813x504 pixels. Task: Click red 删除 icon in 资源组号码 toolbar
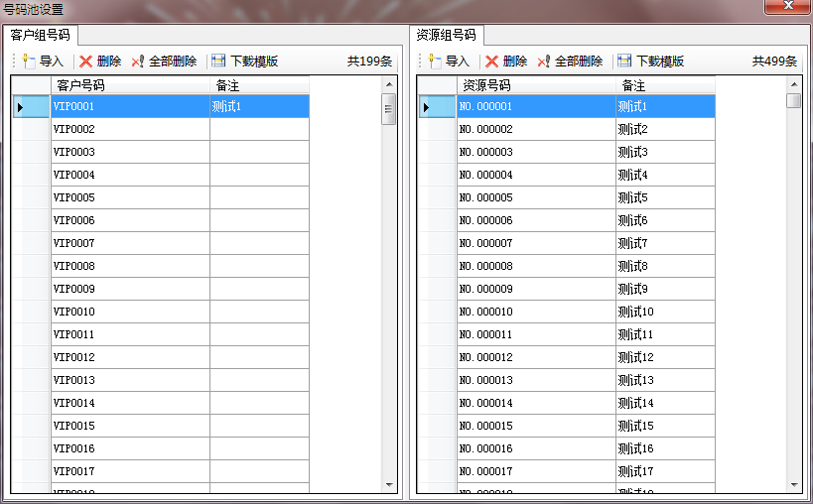492,62
